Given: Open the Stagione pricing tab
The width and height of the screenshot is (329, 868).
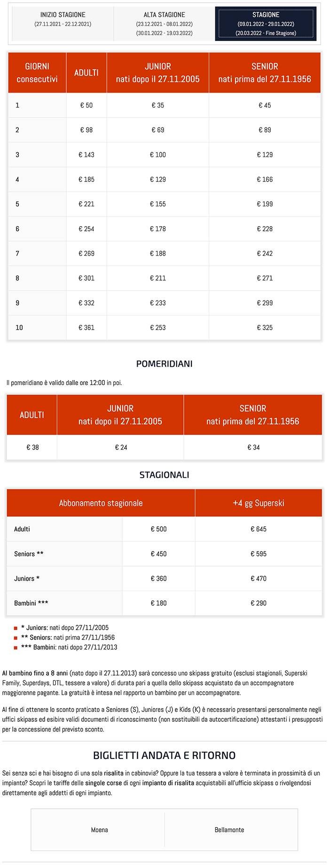Looking at the screenshot, I should (266, 24).
